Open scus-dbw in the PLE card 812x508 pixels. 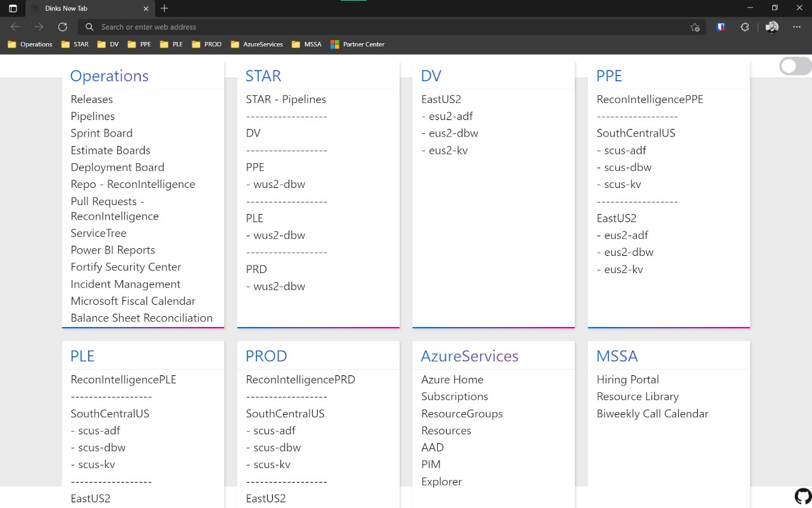[98, 447]
